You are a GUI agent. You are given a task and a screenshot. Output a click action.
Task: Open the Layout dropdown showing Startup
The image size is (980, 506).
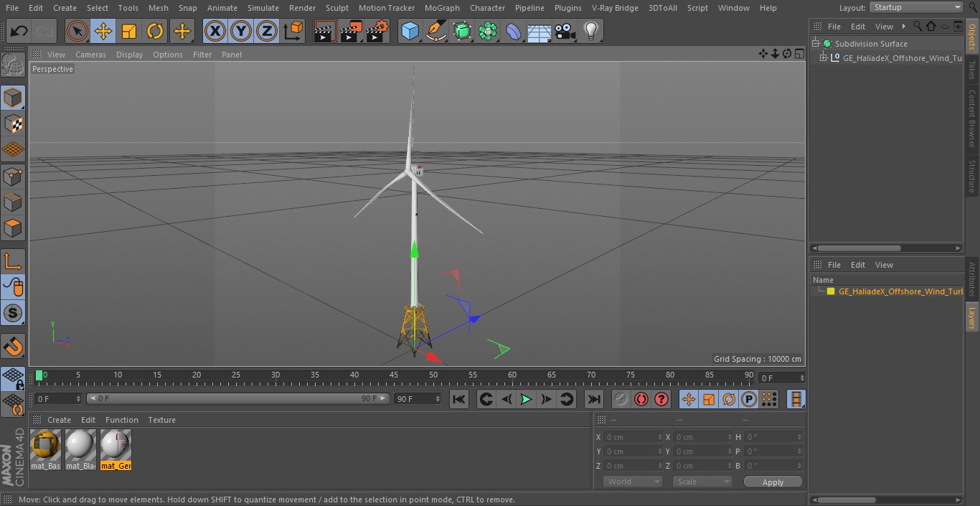(x=916, y=7)
